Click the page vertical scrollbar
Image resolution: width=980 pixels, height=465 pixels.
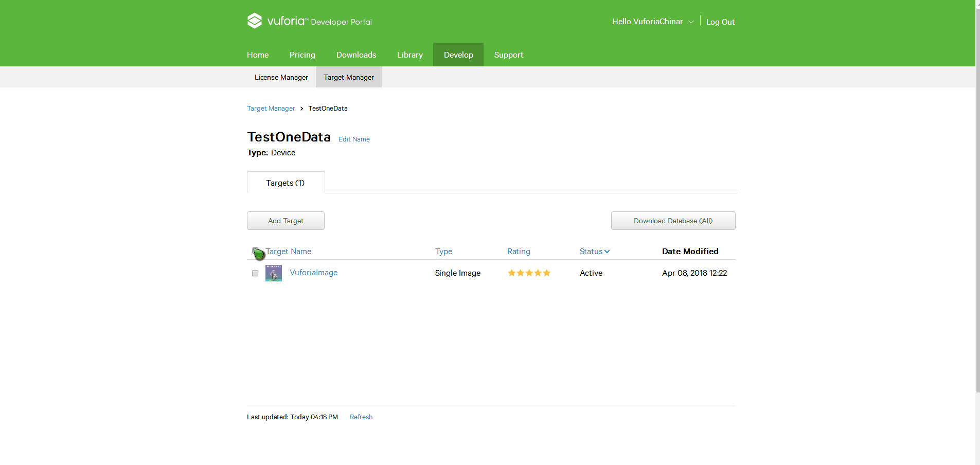pos(978,201)
